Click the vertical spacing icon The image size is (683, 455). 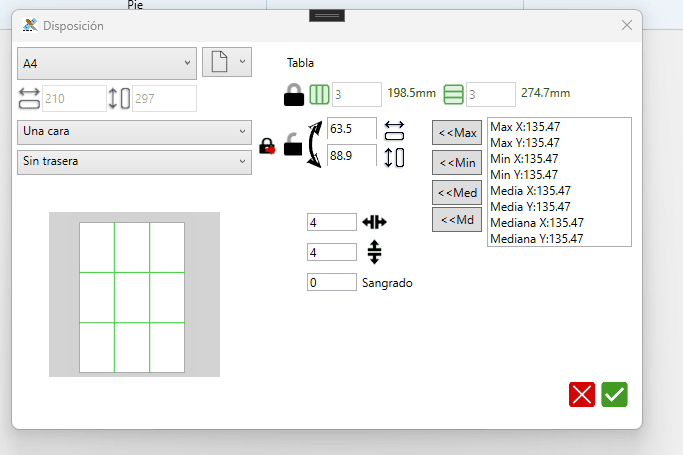click(x=374, y=252)
